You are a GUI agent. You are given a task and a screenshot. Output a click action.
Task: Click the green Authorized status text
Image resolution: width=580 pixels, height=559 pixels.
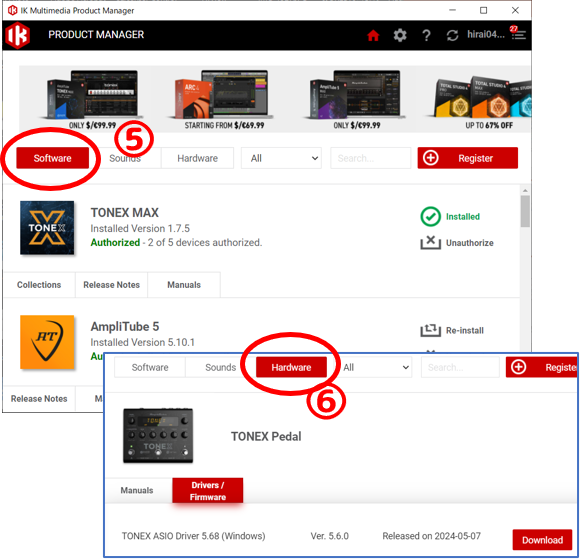[x=115, y=242]
